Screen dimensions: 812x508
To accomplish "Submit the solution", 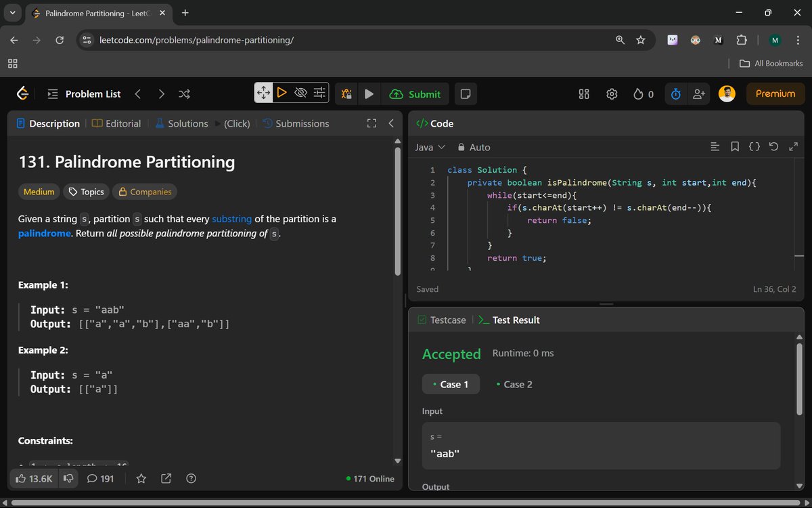I will [415, 94].
